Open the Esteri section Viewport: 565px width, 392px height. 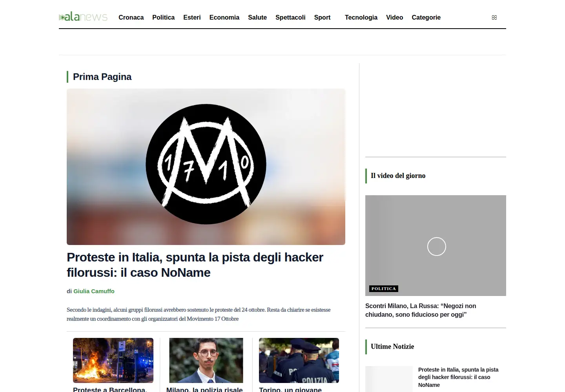coord(192,17)
